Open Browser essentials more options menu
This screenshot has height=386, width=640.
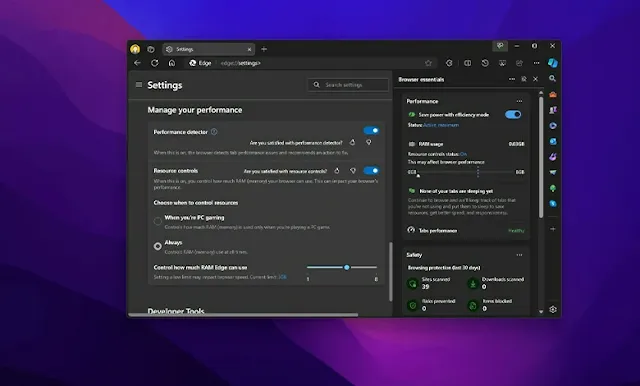[512, 79]
